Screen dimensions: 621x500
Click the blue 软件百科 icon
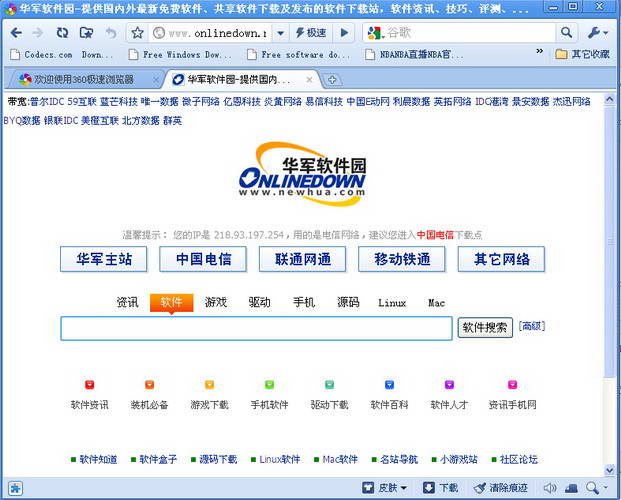pyautogui.click(x=389, y=385)
